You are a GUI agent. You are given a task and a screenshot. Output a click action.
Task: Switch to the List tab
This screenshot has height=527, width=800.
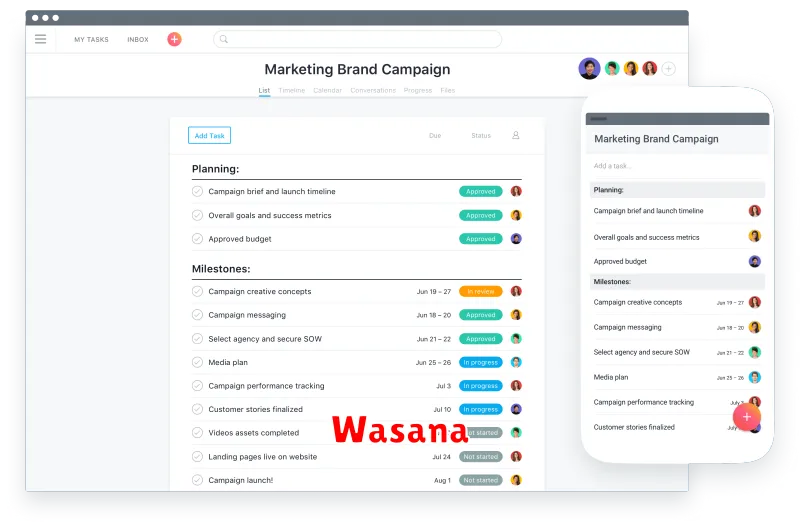[x=264, y=90]
